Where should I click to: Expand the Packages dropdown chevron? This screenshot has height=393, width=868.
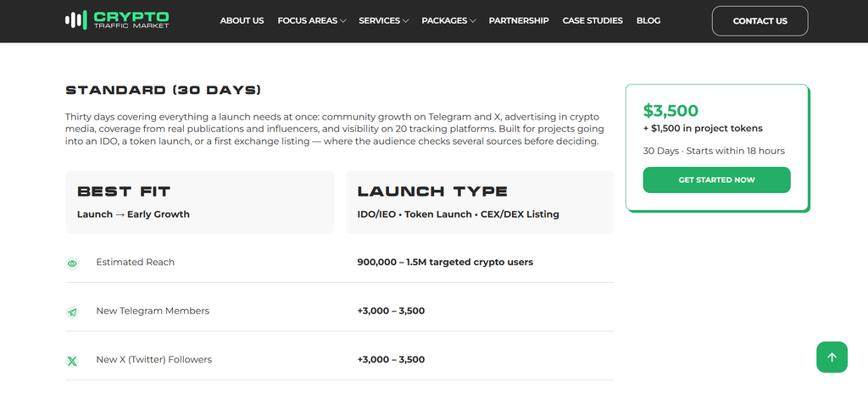tap(473, 21)
